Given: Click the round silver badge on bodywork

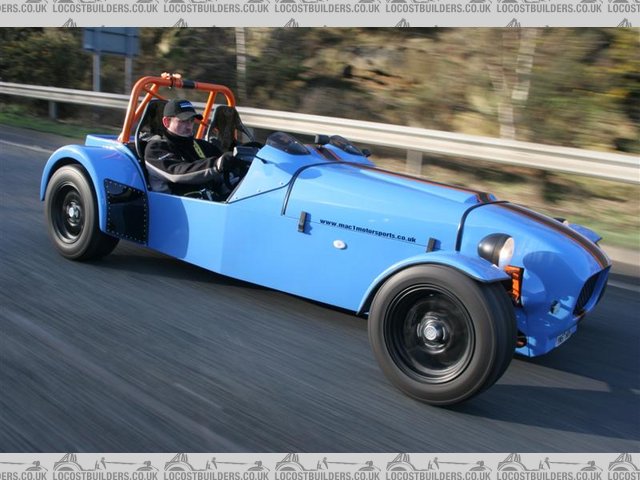Looking at the screenshot, I should (x=340, y=244).
